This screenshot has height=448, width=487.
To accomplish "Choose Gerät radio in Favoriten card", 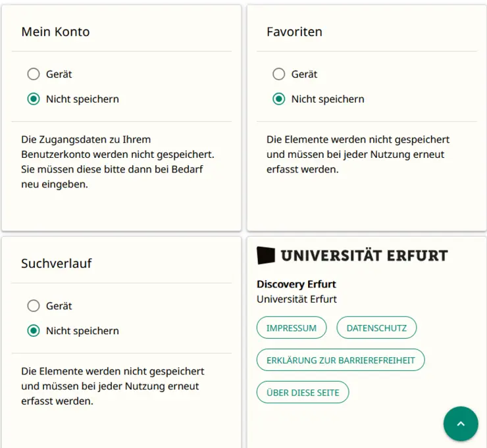I will 279,74.
